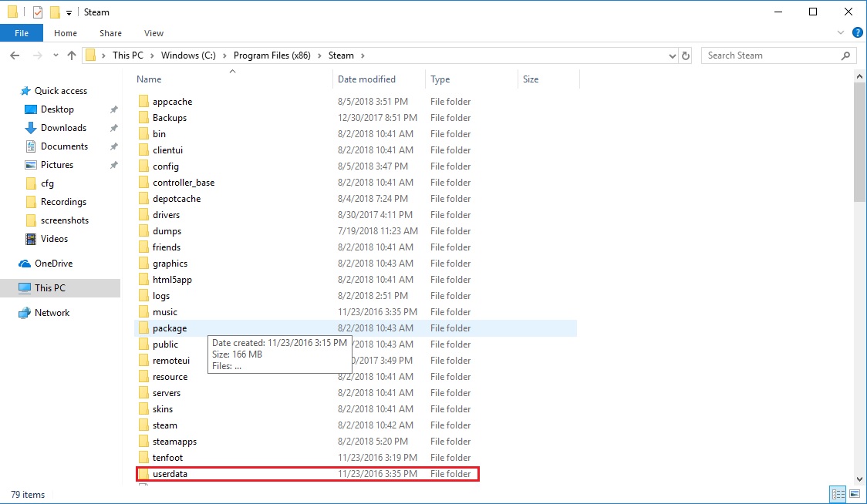The width and height of the screenshot is (867, 504).
Task: Select the 'tenfoot' folder name
Action: tap(167, 458)
